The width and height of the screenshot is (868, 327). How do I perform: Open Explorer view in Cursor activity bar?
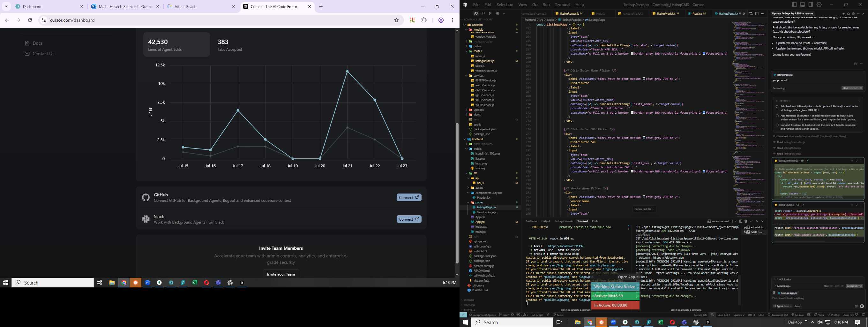pyautogui.click(x=476, y=13)
